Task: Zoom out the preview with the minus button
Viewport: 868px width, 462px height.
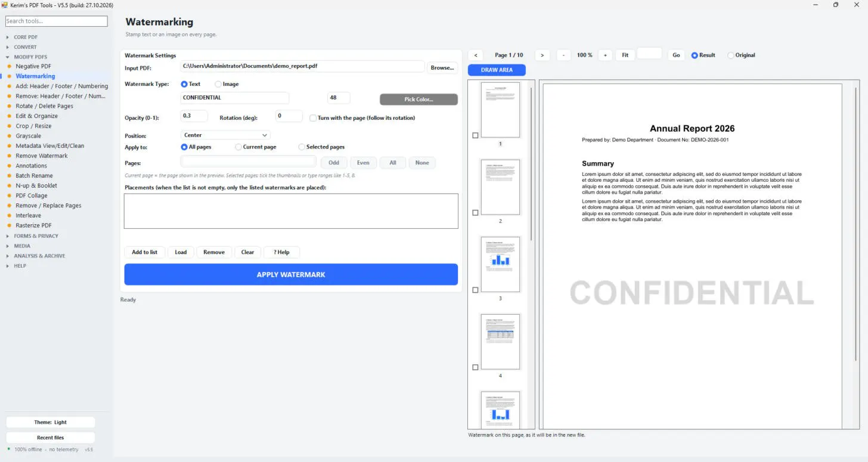Action: (563, 55)
